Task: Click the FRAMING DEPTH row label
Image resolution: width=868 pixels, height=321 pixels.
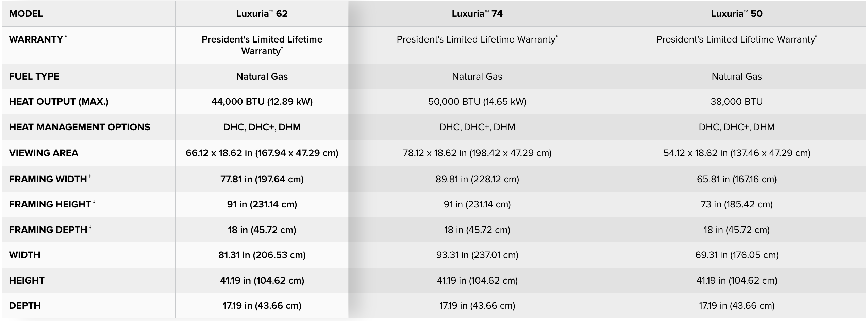Action: [x=48, y=230]
